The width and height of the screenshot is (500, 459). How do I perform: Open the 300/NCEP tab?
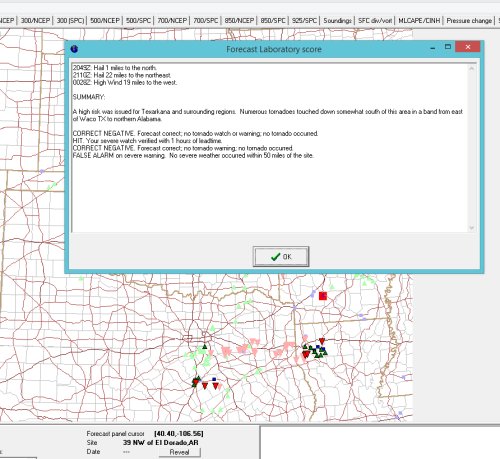click(35, 21)
